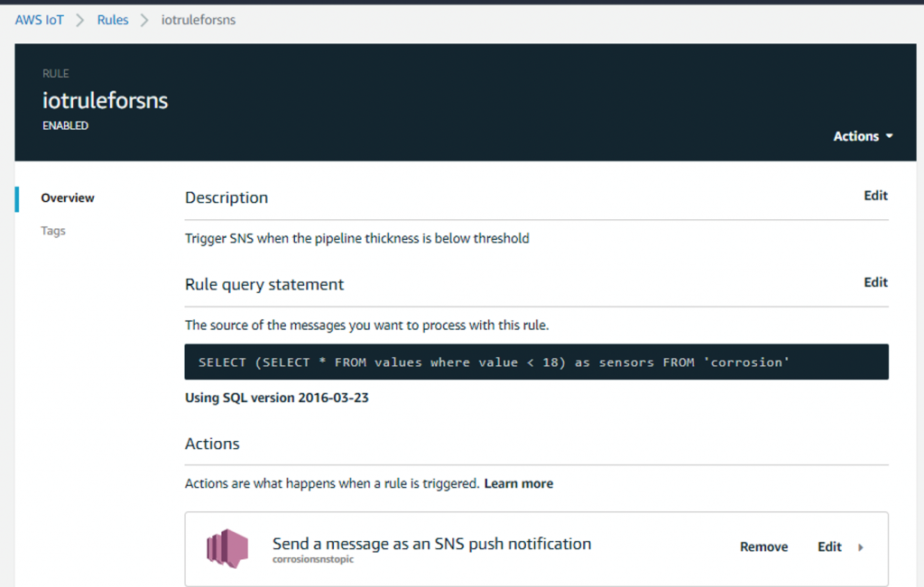Edit the Description section
Screen dimensions: 924x587
coord(875,196)
